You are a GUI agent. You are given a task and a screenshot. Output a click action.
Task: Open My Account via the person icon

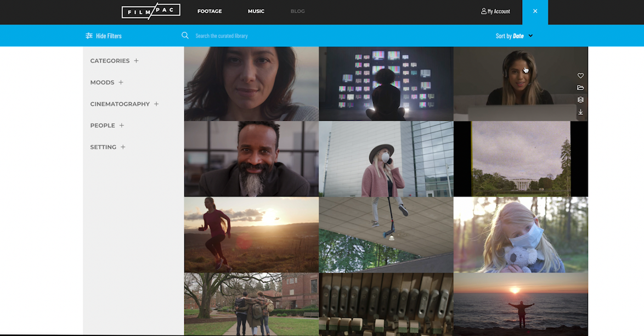click(x=495, y=11)
